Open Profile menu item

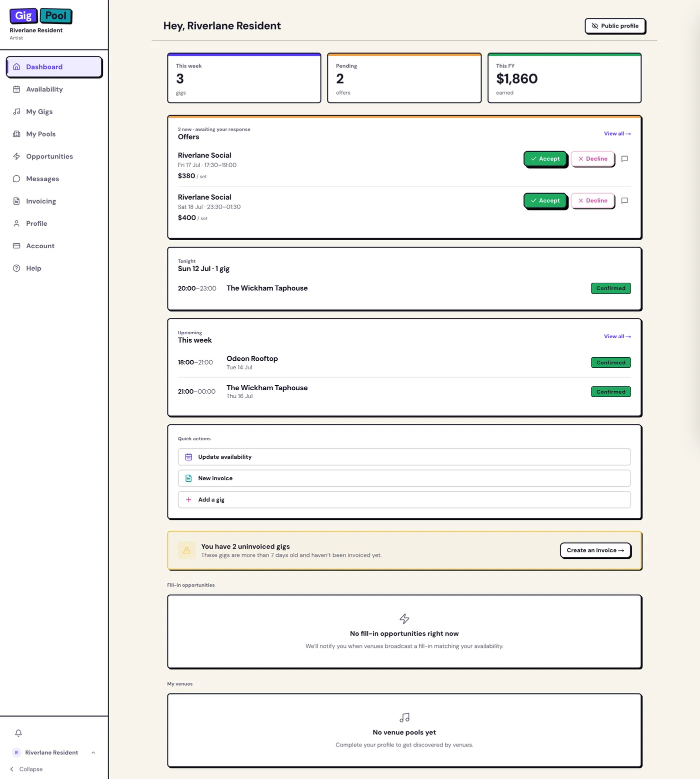pos(54,224)
